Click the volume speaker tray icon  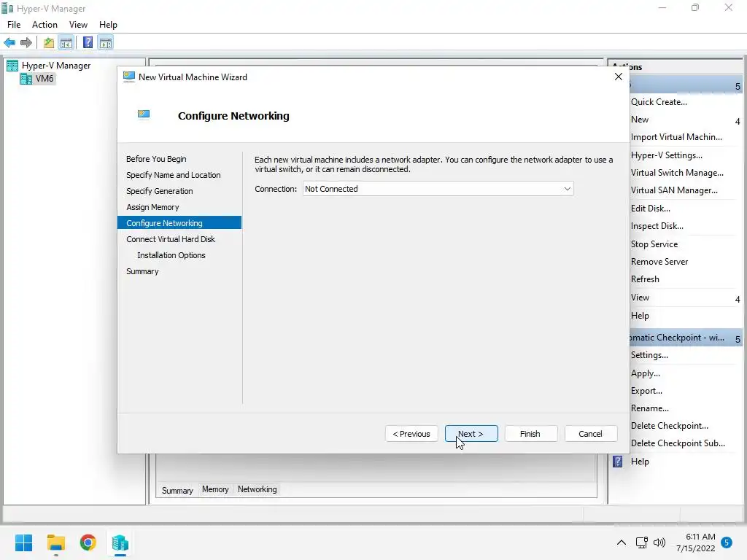click(x=659, y=542)
